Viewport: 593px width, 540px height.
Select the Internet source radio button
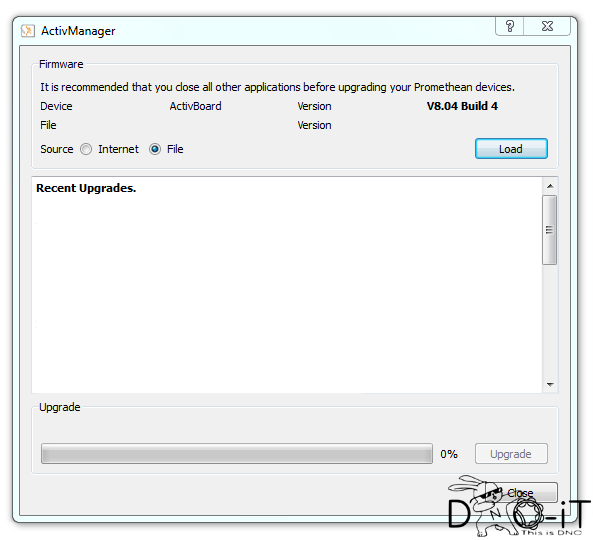[86, 149]
